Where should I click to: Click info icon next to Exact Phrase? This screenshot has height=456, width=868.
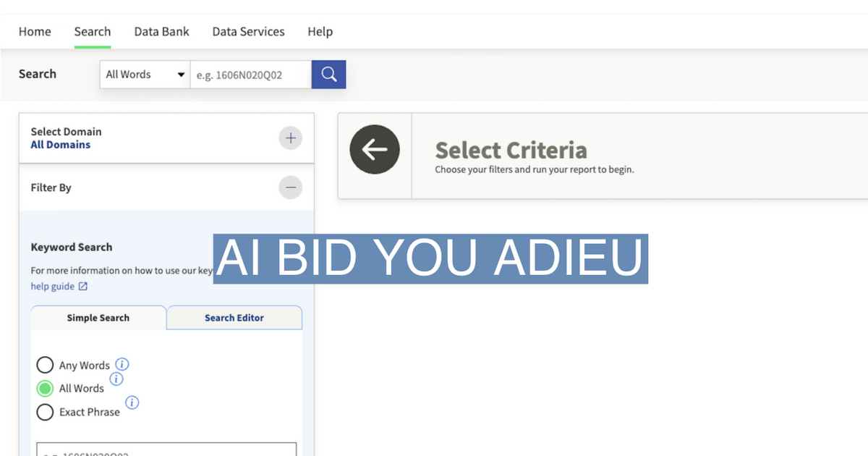132,402
